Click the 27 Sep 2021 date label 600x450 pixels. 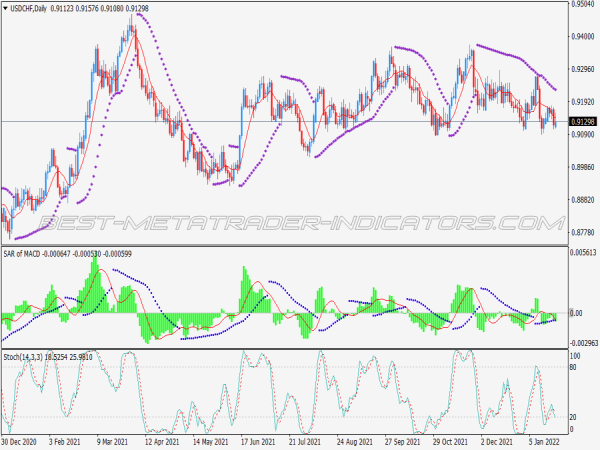403,442
